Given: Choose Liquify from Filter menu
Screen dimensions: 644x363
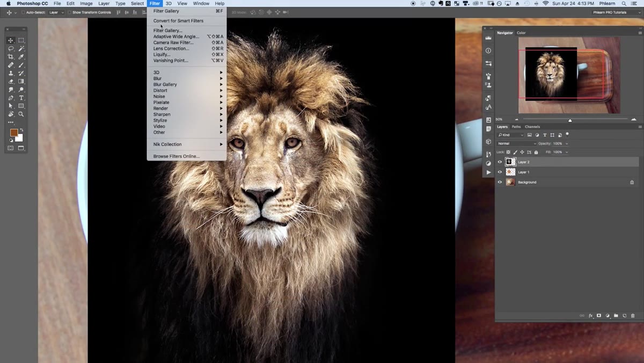Looking at the screenshot, I should (187, 54).
